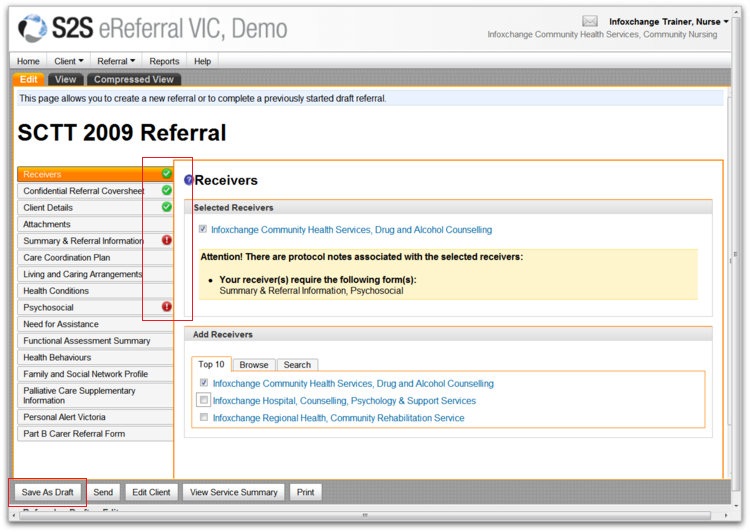The width and height of the screenshot is (750, 532).
Task: Open Confidential Referral Coversheet form
Action: (95, 190)
